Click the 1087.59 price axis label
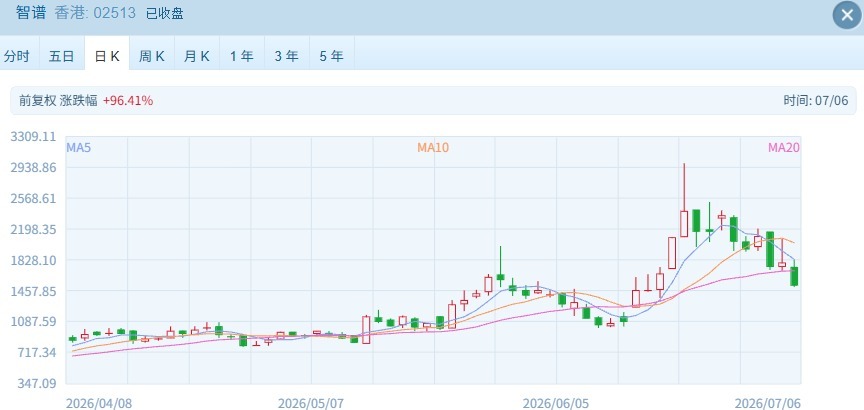This screenshot has height=410, width=864. [33, 321]
